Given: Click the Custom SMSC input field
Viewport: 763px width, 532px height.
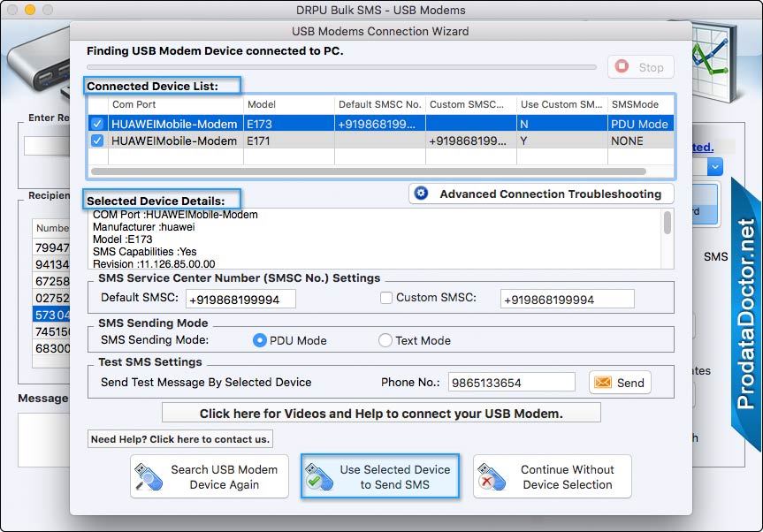Looking at the screenshot, I should (568, 299).
